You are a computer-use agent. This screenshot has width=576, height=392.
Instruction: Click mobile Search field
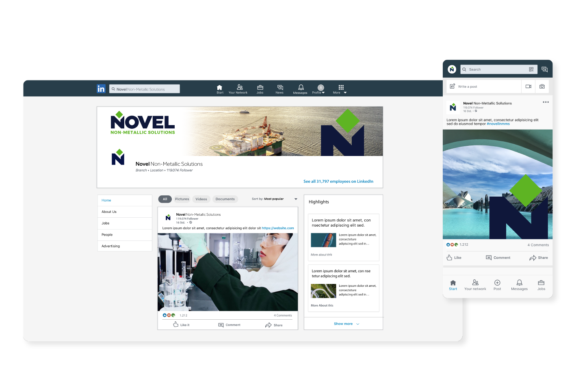(x=499, y=69)
